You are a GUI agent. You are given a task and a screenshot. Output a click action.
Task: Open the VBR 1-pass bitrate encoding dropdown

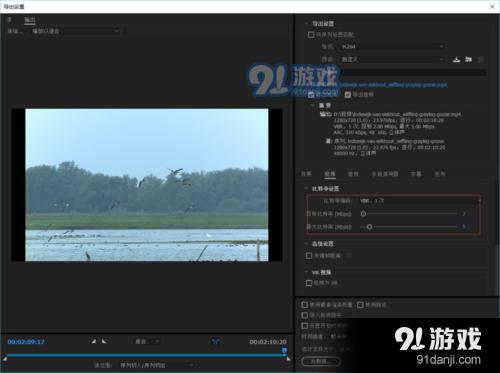pos(419,201)
